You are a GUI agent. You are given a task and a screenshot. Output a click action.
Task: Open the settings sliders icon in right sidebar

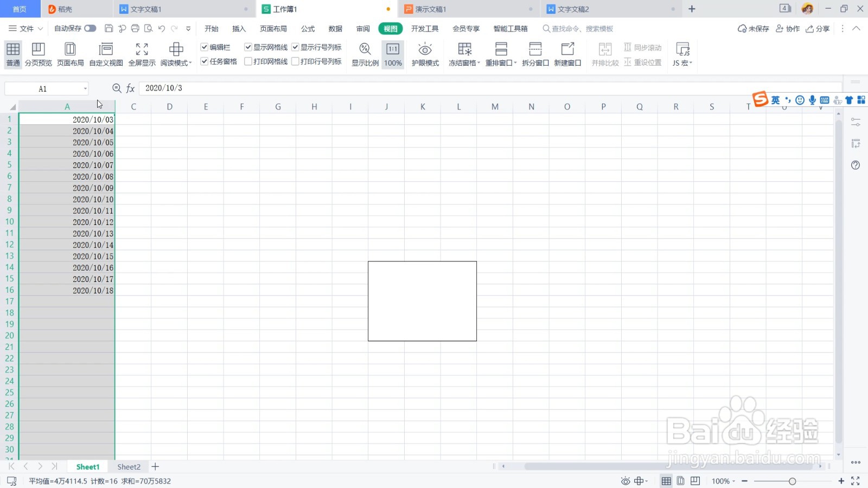856,122
